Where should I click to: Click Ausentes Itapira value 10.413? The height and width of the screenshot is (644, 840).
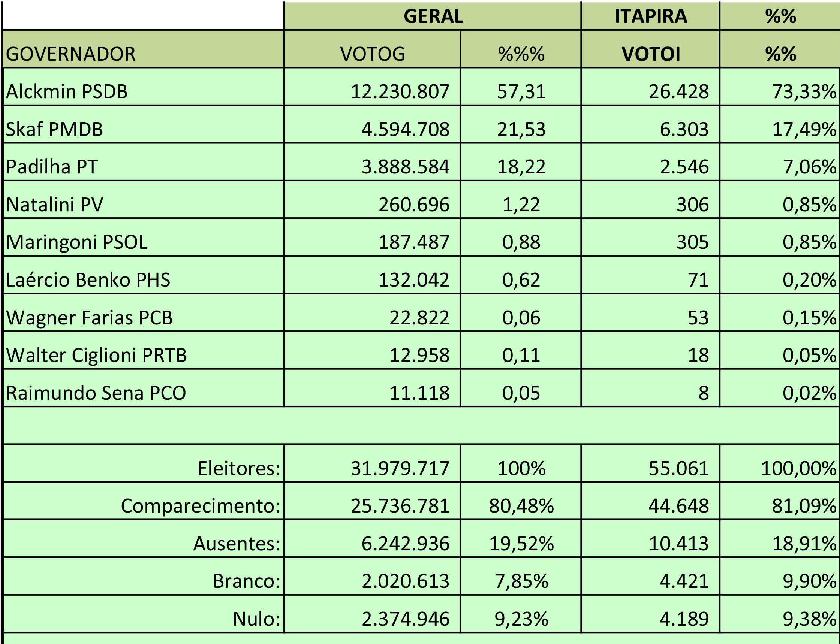pos(650,538)
